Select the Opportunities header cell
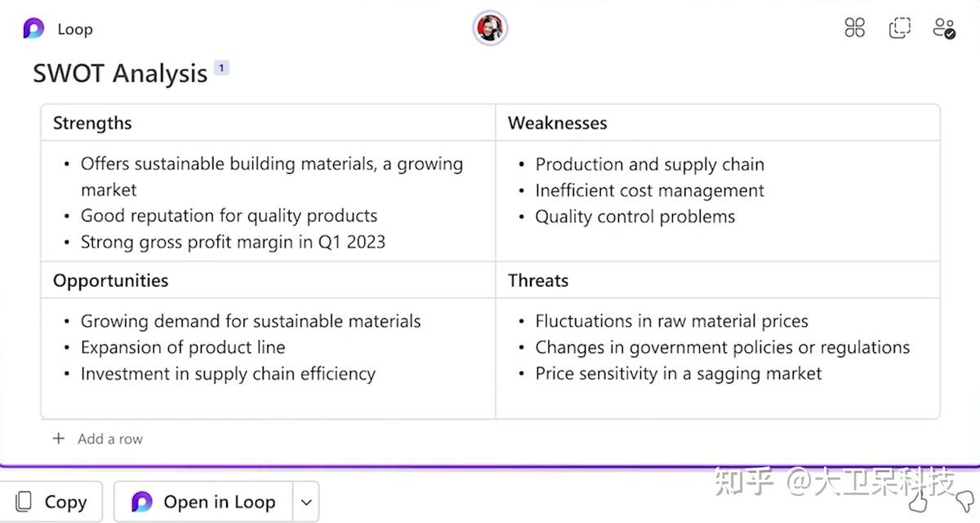The height and width of the screenshot is (523, 980). click(268, 280)
